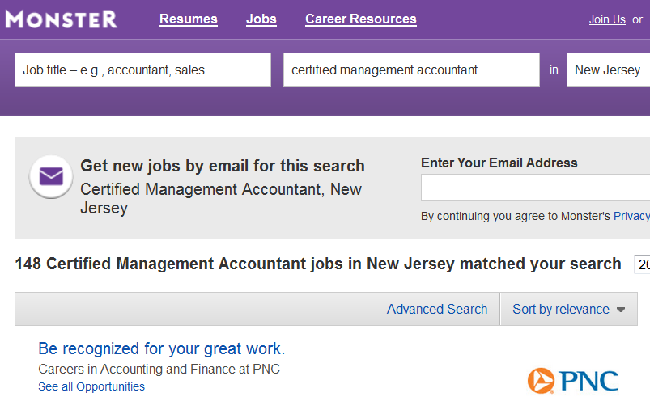Click the New Jersey location field

(608, 70)
